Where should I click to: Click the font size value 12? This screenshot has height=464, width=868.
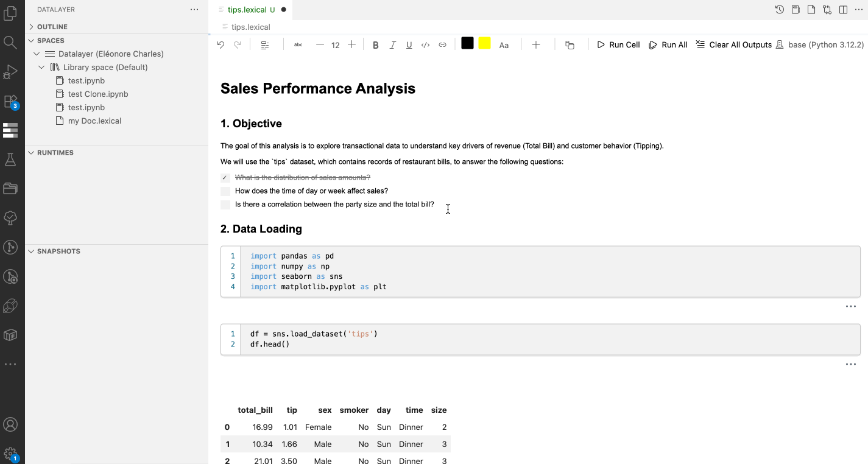coord(336,45)
